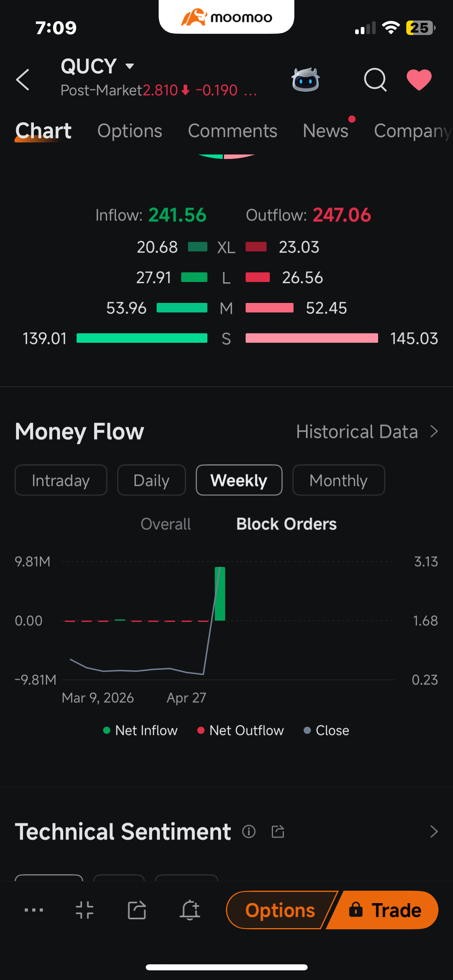This screenshot has width=453, height=980.
Task: Expand the QUCY ticker dropdown arrow
Action: click(129, 66)
